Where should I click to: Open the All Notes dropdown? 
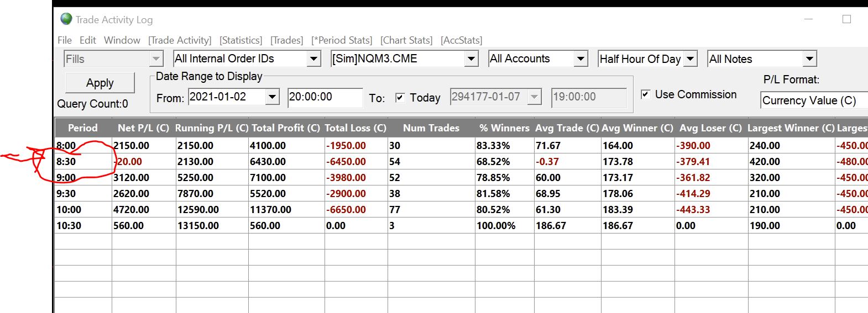coord(809,59)
